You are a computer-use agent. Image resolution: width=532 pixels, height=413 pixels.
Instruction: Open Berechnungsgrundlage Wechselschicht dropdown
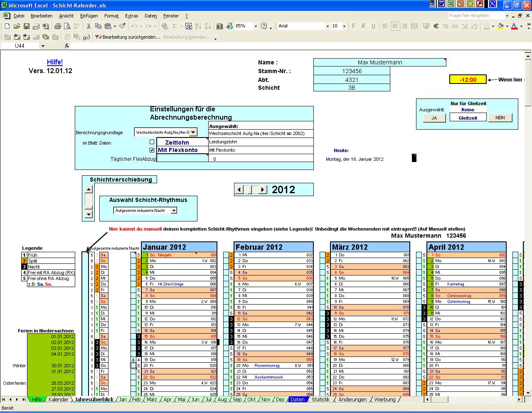point(193,132)
